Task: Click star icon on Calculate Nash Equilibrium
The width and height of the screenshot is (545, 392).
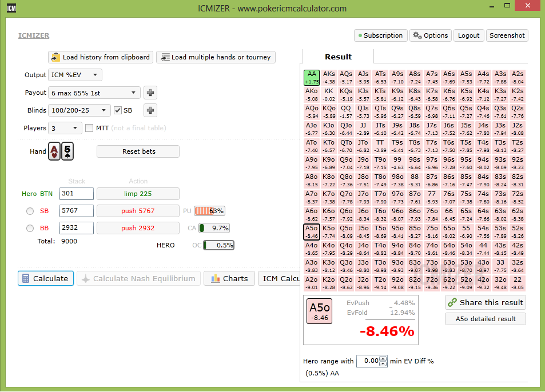Action: [x=86, y=278]
